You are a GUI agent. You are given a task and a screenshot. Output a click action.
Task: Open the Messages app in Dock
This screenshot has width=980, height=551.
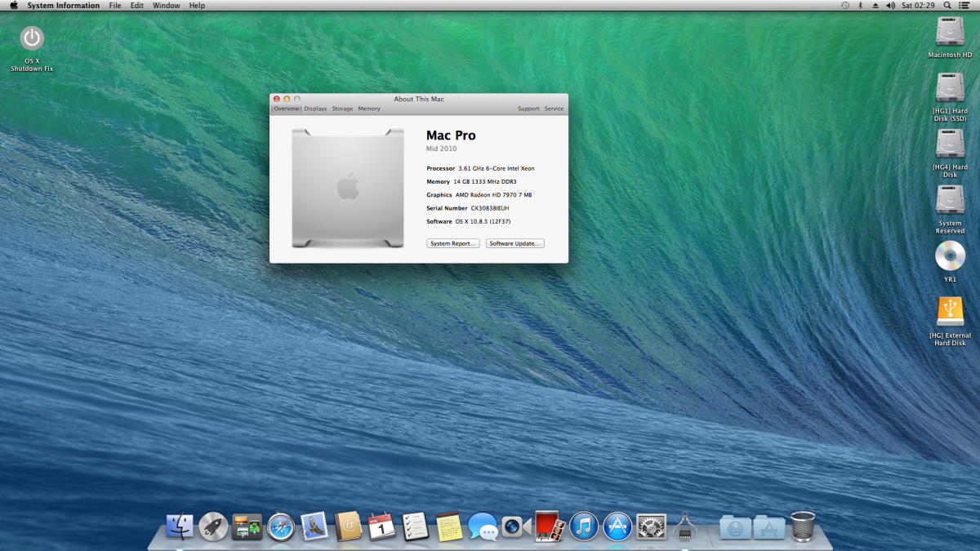tap(483, 527)
